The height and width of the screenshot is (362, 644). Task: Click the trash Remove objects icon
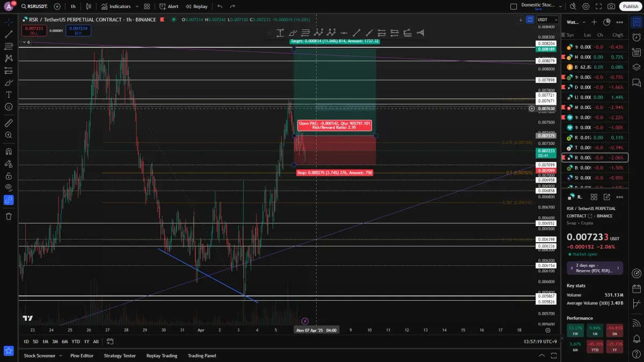tap(9, 216)
